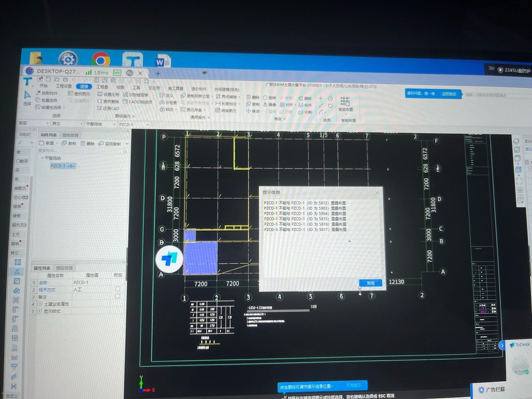Switch to 图层管理 tab
The width and height of the screenshot is (532, 399).
tap(64, 268)
